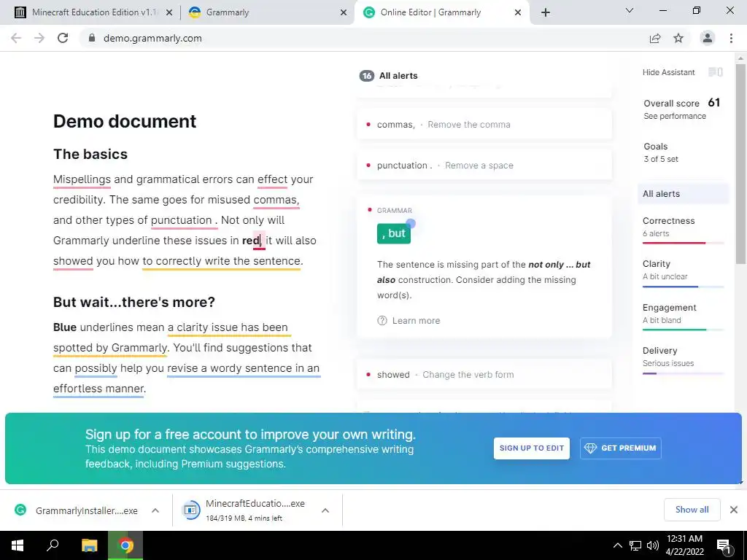Click underlined phrase 'to correctly write the sentence'
Image resolution: width=747 pixels, height=560 pixels.
click(222, 261)
